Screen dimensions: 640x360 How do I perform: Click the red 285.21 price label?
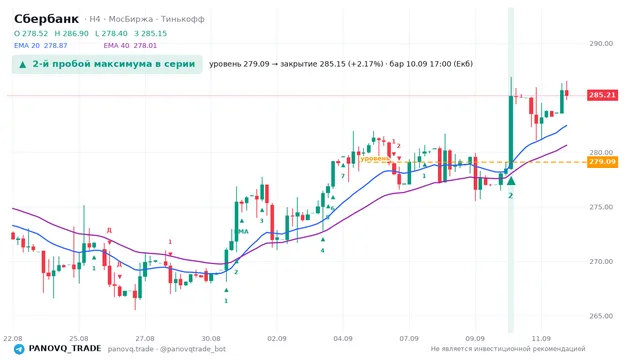pos(602,95)
